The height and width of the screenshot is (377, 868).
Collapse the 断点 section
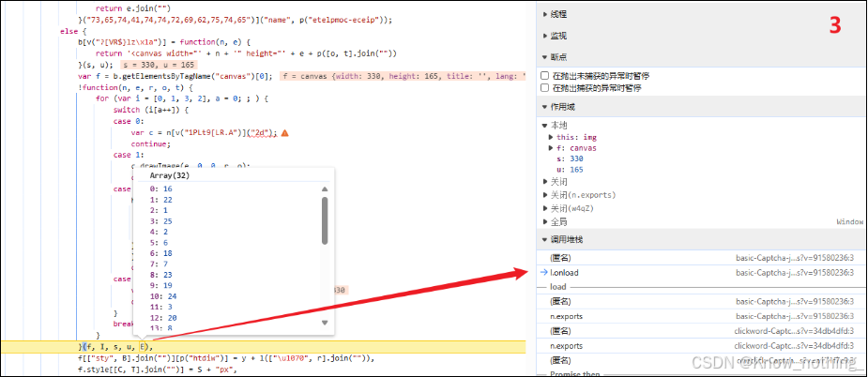point(558,57)
